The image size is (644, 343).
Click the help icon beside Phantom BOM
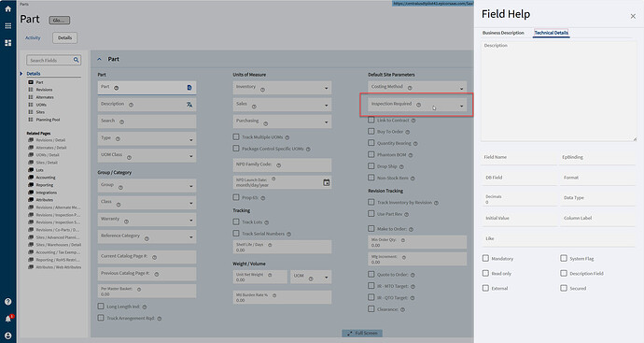click(411, 155)
